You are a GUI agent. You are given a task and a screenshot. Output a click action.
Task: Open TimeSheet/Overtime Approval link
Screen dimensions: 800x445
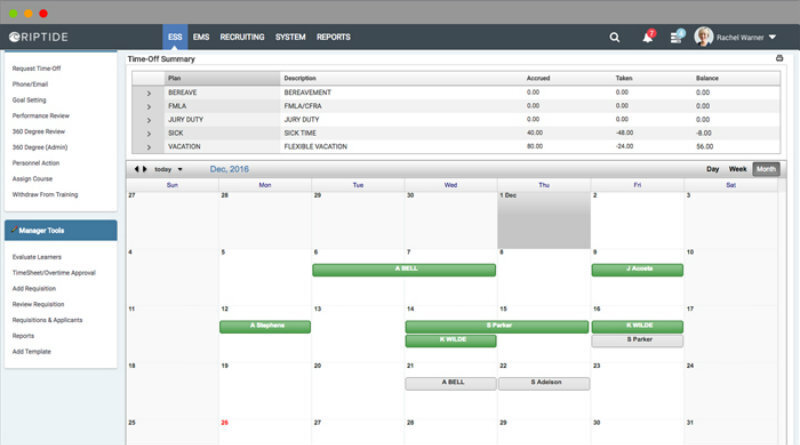[53, 272]
